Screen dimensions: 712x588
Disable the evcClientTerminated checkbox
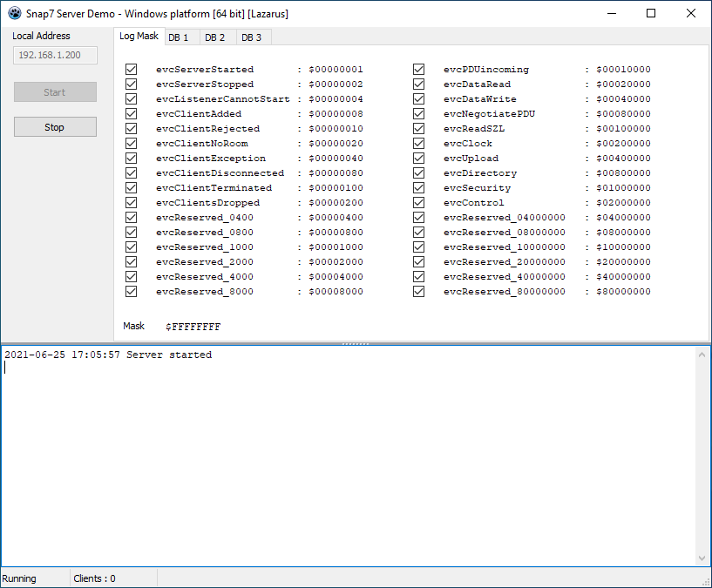pyautogui.click(x=132, y=187)
